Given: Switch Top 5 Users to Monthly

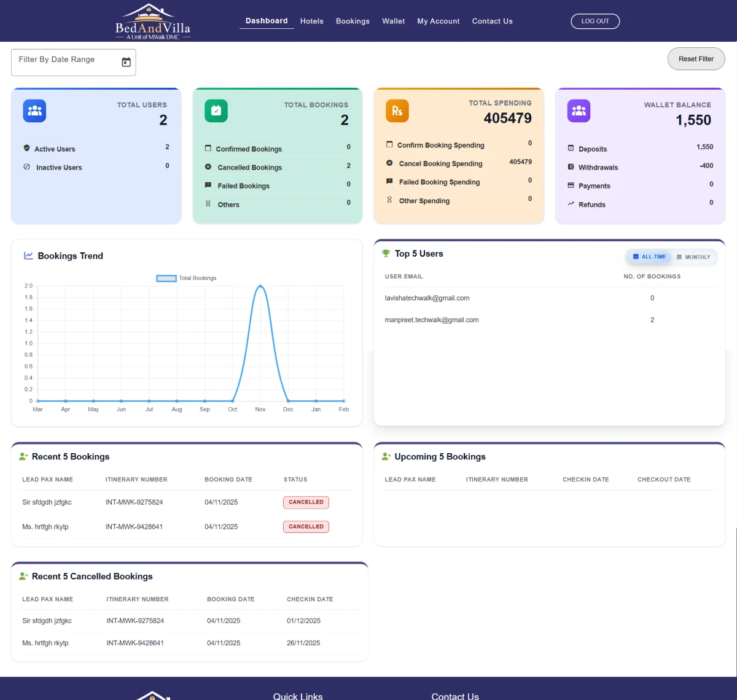Looking at the screenshot, I should pos(693,257).
